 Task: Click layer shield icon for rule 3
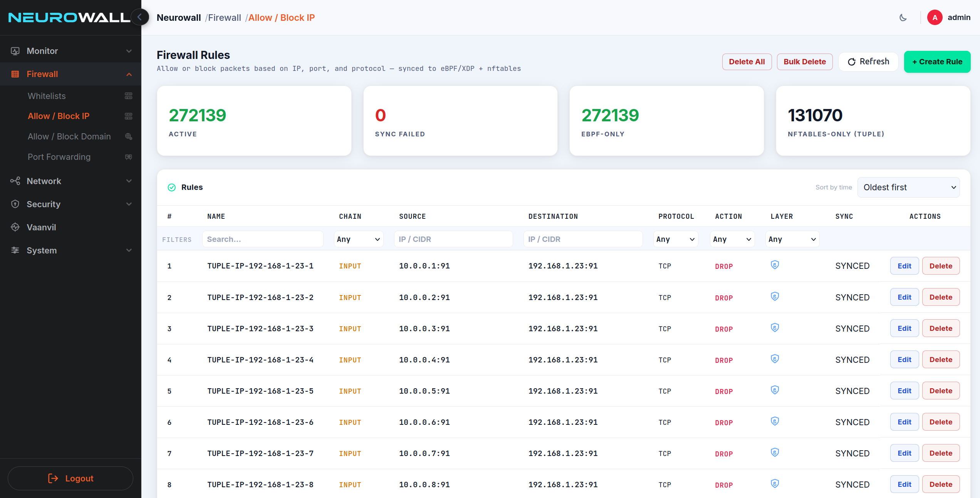pyautogui.click(x=775, y=327)
